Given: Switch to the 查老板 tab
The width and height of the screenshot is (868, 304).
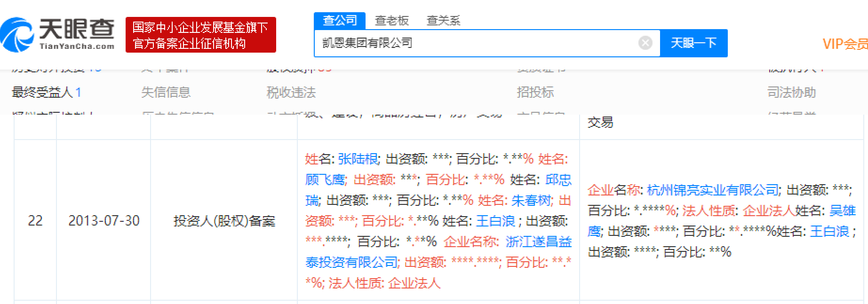Looking at the screenshot, I should pos(391,21).
